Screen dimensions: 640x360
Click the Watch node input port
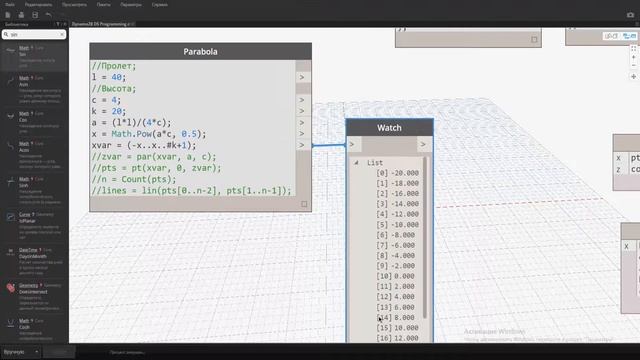(352, 144)
